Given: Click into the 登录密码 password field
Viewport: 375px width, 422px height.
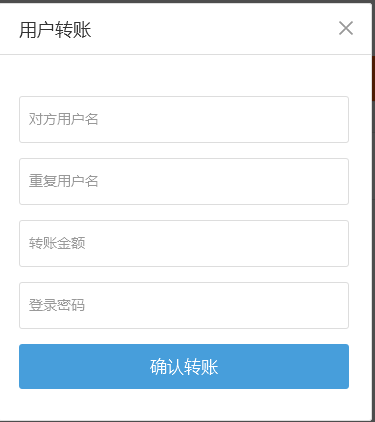Looking at the screenshot, I should tap(184, 305).
